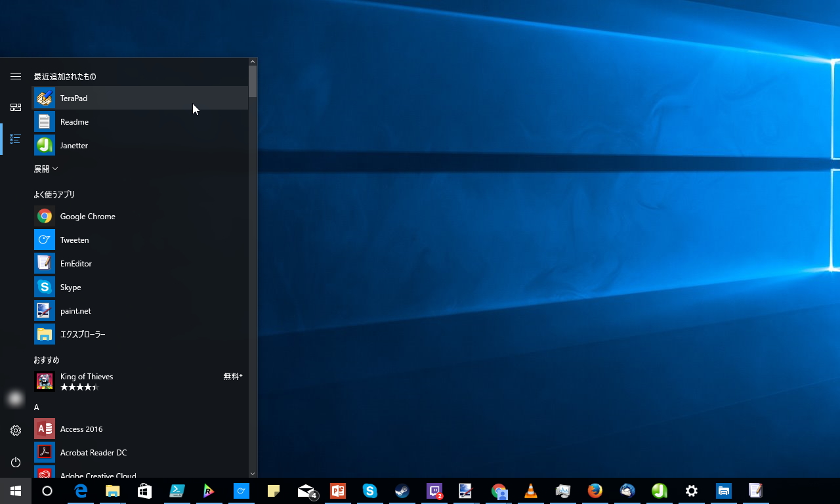Click the Windows Start button on taskbar

[16, 491]
